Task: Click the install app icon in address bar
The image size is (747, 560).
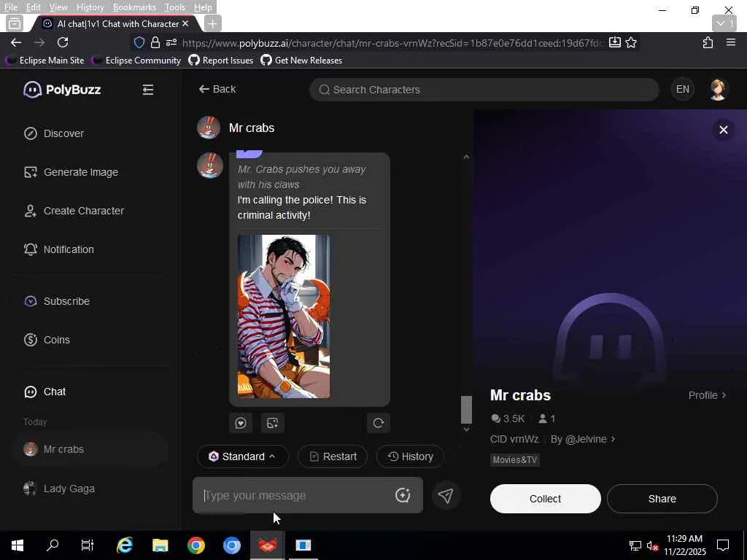Action: pos(614,42)
